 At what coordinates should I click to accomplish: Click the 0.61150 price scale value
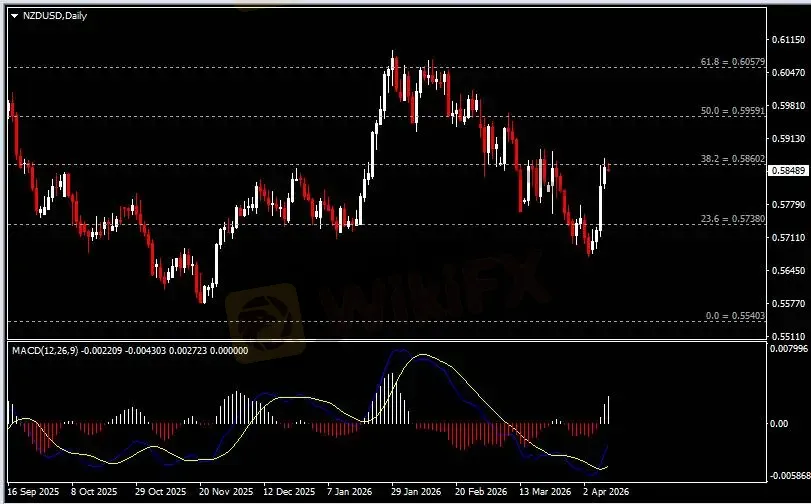(788, 39)
